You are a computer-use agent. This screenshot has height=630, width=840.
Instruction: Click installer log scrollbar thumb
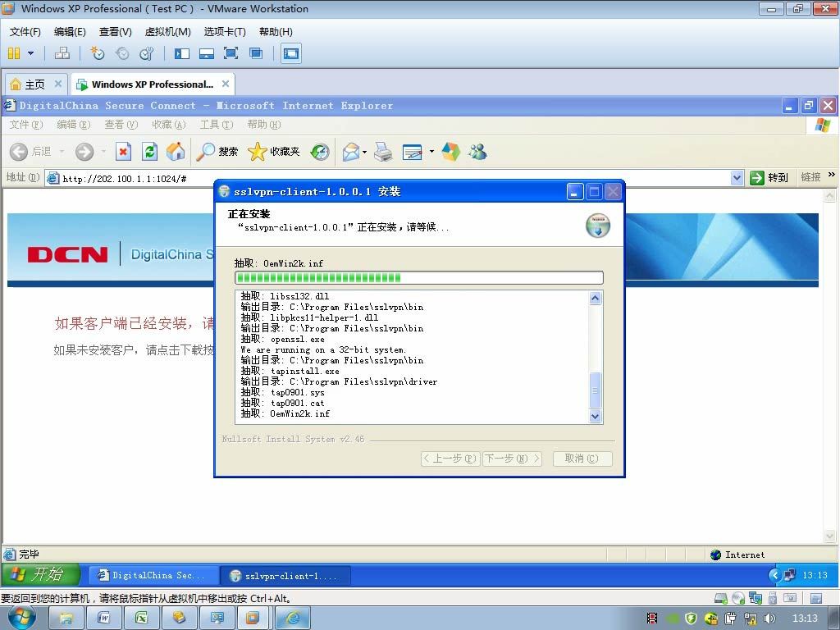pyautogui.click(x=596, y=390)
